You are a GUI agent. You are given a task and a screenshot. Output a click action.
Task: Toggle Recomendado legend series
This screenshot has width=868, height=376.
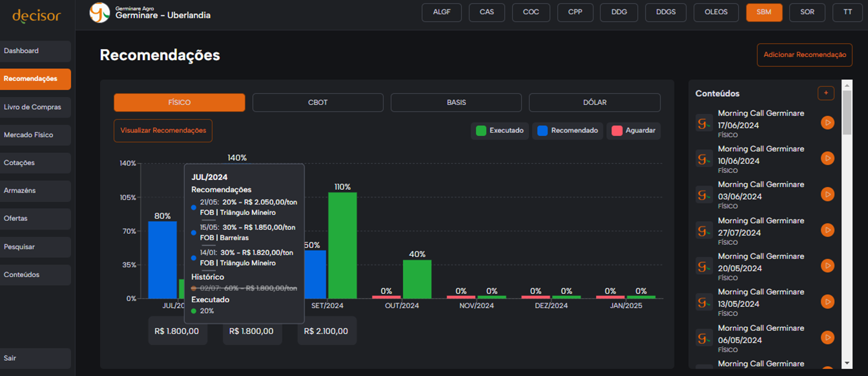click(x=568, y=131)
